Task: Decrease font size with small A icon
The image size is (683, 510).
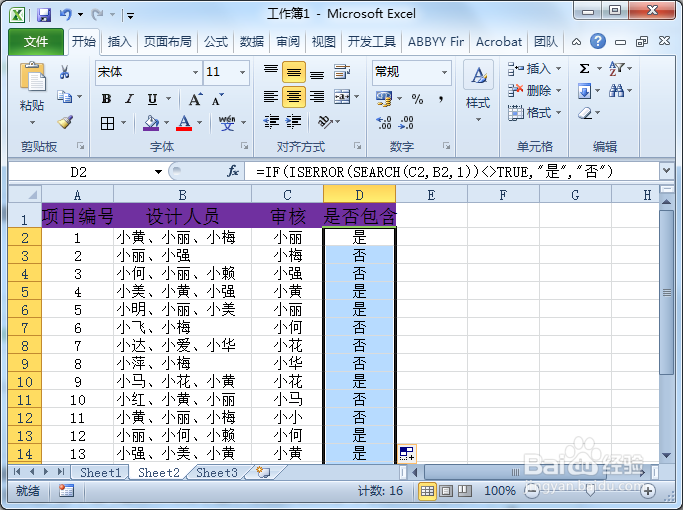Action: pos(217,99)
